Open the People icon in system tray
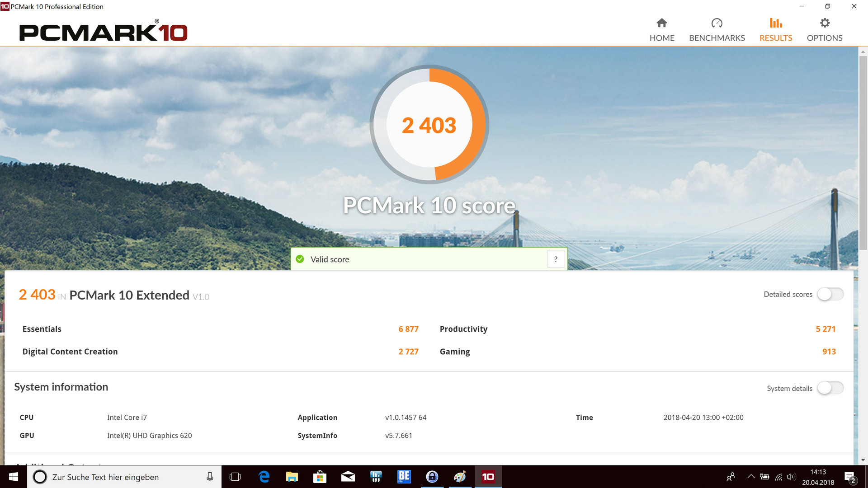 click(x=731, y=477)
